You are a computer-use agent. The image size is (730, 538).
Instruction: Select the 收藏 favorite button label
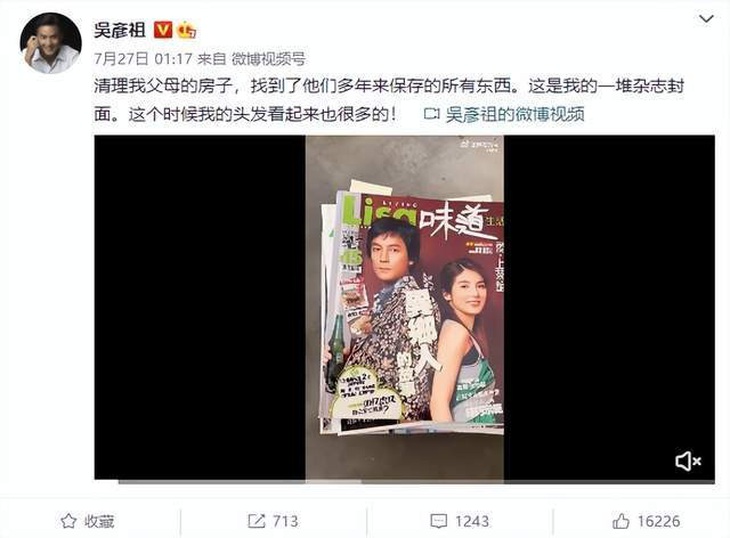[x=99, y=521]
